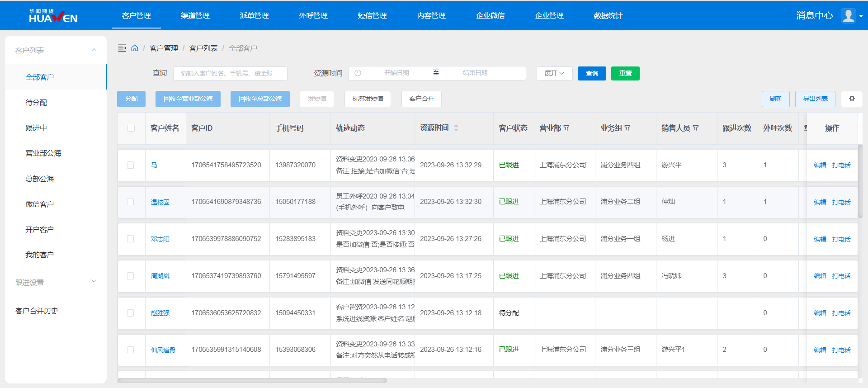
Task: Check the row for 周湖岚
Action: [131, 276]
